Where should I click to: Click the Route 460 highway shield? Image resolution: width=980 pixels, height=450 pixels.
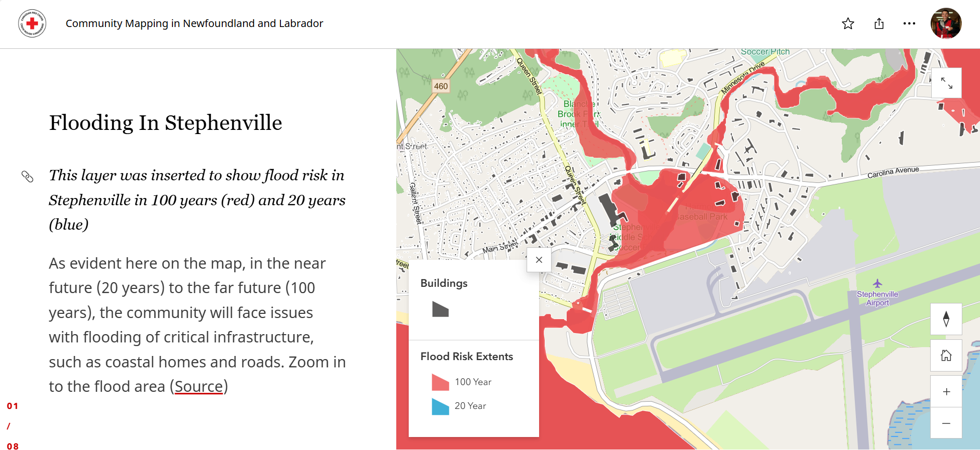440,86
